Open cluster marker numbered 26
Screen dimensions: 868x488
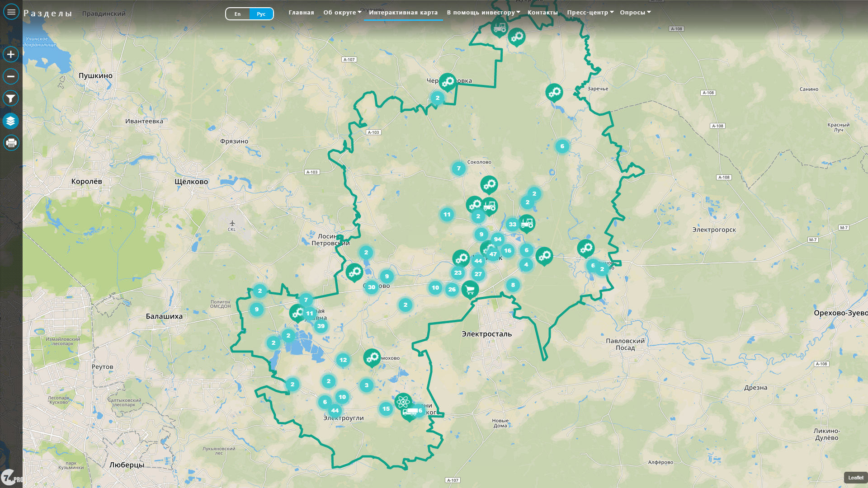452,290
